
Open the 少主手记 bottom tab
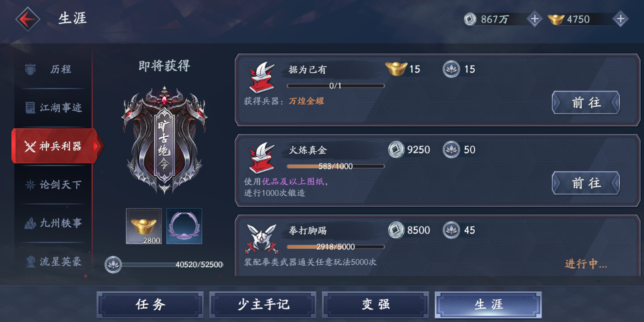coord(263,305)
